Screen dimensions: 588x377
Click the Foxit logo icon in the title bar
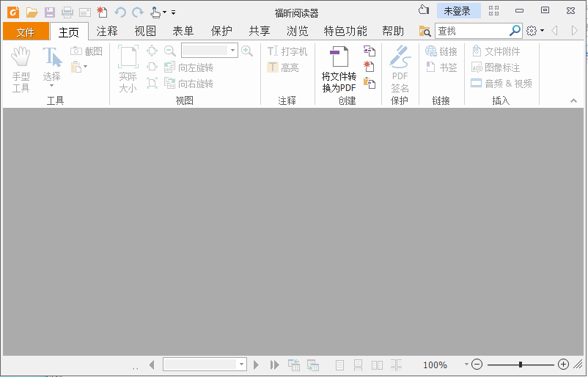(x=13, y=12)
